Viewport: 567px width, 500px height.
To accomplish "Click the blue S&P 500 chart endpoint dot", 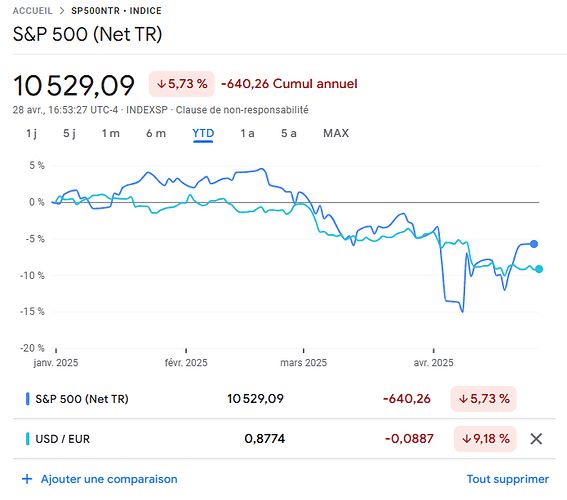I will pyautogui.click(x=534, y=244).
